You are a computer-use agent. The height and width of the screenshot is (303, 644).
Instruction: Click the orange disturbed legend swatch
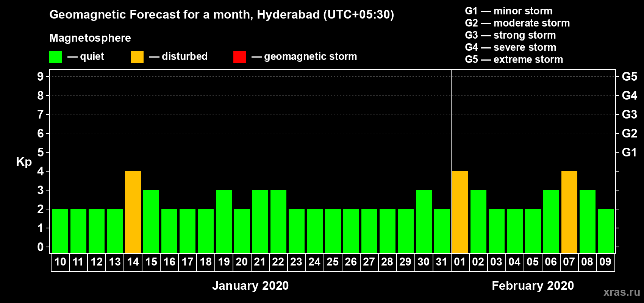(x=137, y=57)
